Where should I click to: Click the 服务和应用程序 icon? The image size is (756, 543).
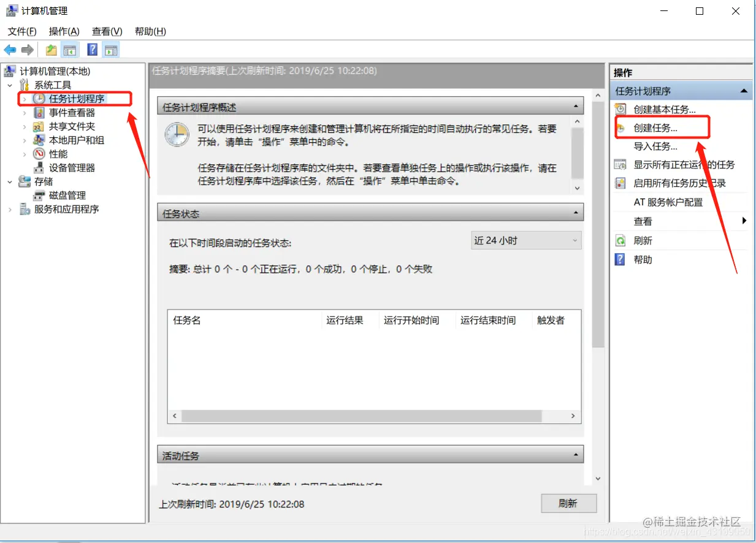[x=25, y=209]
